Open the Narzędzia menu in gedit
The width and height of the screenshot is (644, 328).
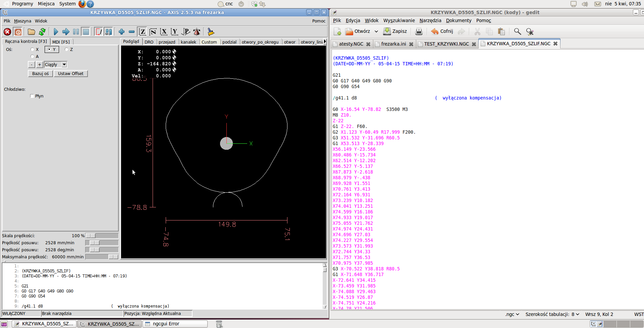coord(430,20)
